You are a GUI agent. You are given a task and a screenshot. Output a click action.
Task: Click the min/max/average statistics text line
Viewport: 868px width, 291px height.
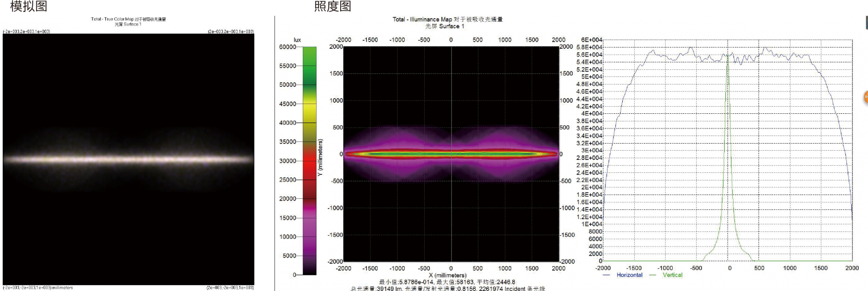click(x=447, y=282)
